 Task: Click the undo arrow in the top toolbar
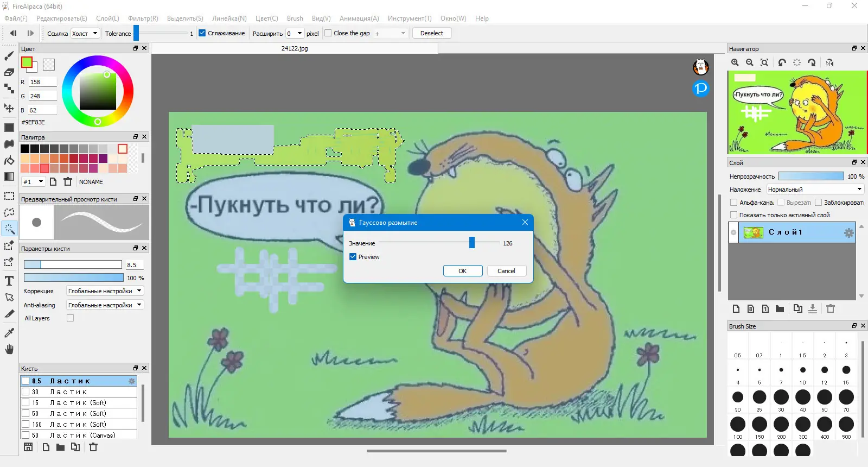(13, 33)
